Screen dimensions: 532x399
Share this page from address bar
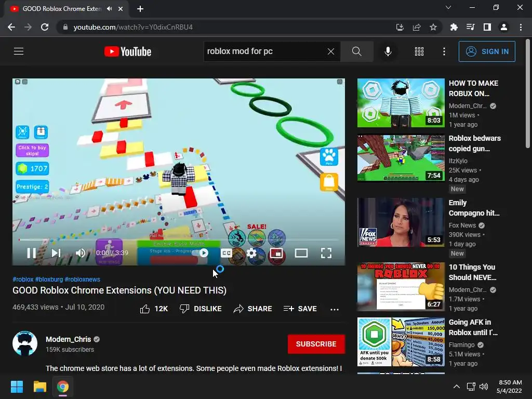tap(417, 27)
